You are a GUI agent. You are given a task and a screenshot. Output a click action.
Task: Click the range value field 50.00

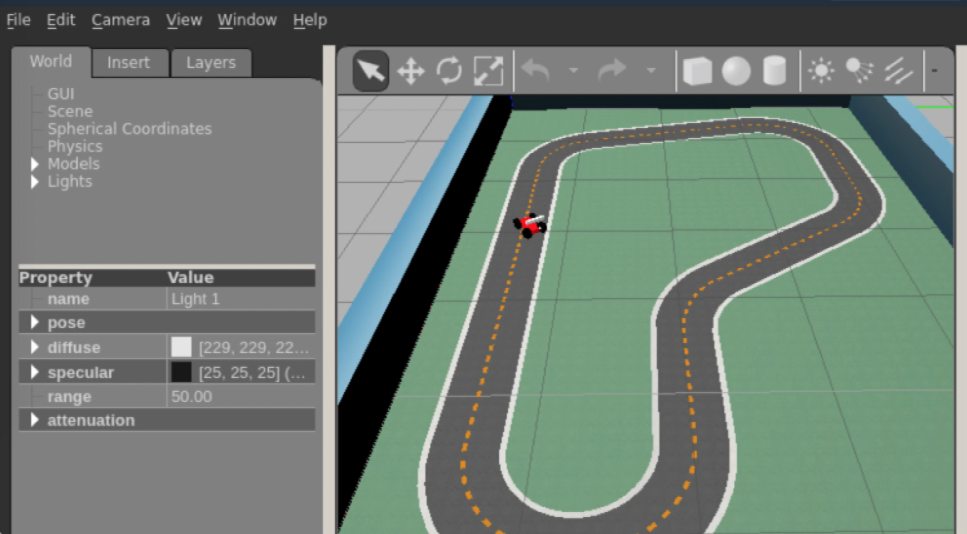[x=240, y=397]
